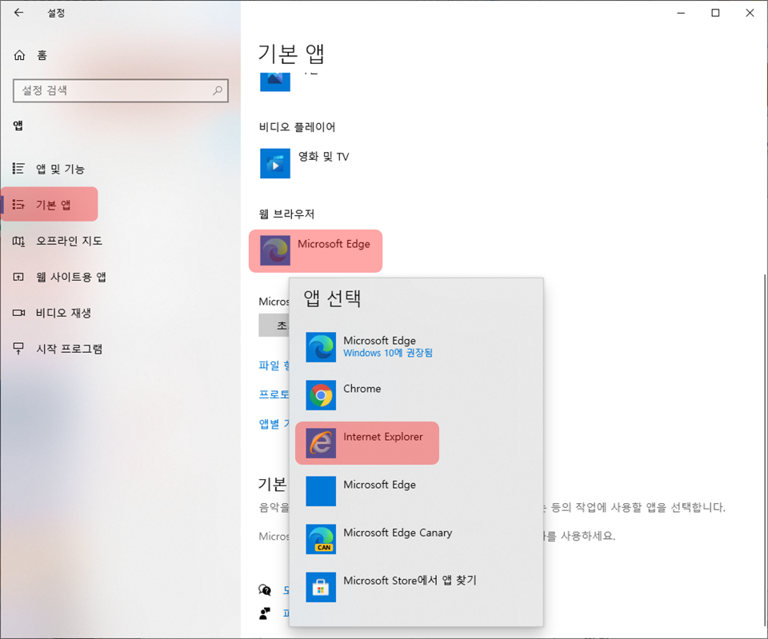This screenshot has width=768, height=639.
Task: Click the 시작 프로그램 icon
Action: 19,348
